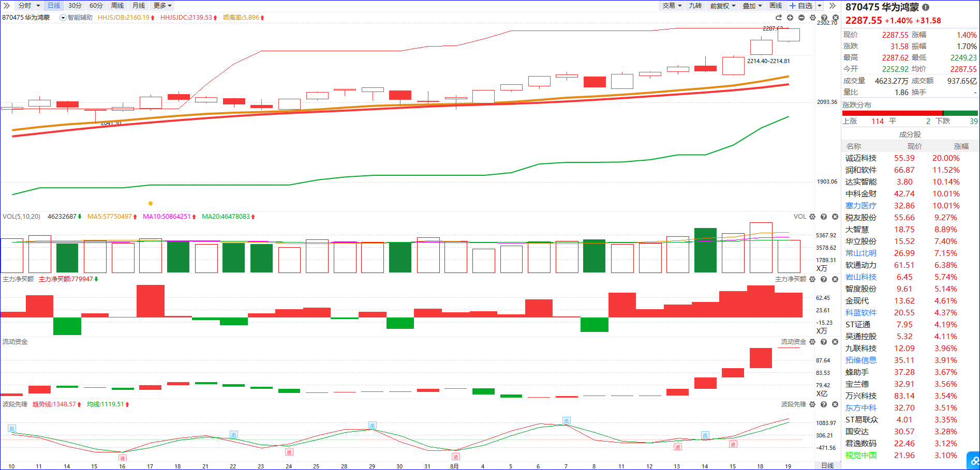Click 日线 label at bottom timeline right end
The image size is (980, 470).
(827, 466)
